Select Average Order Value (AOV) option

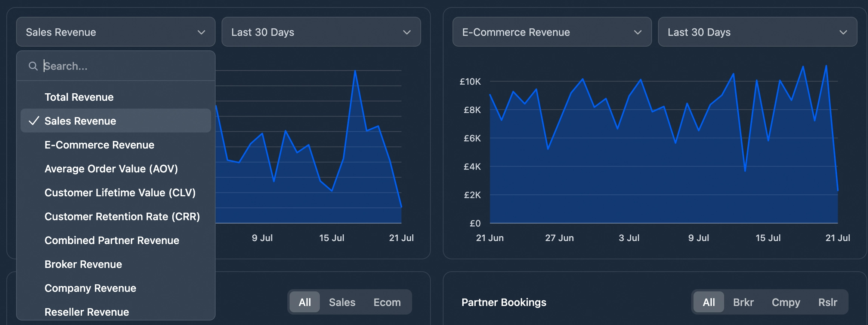111,169
